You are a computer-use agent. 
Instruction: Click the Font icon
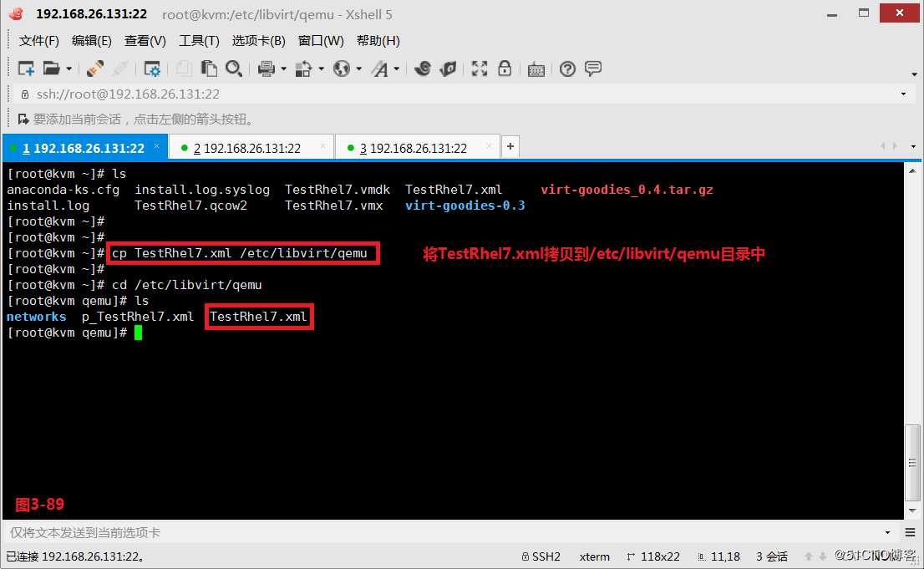[x=380, y=69]
